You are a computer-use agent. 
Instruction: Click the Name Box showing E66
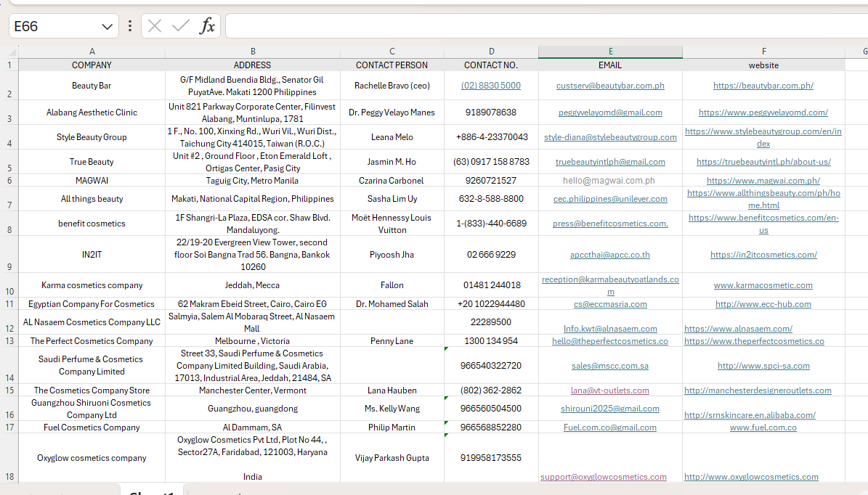pos(64,26)
